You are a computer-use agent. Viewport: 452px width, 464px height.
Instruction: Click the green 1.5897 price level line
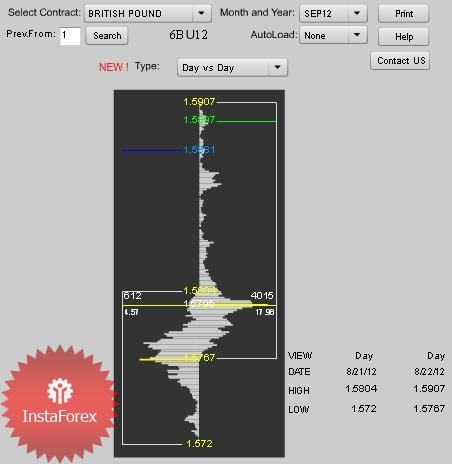tap(246, 121)
